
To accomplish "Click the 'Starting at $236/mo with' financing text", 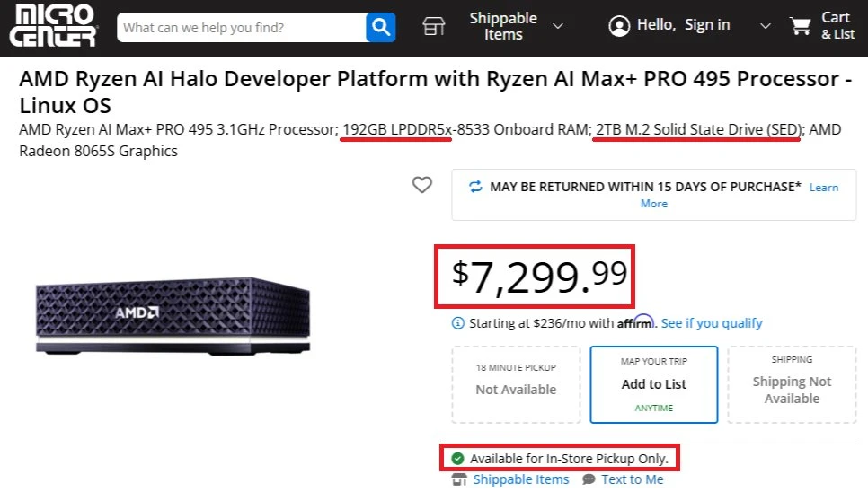I will [x=542, y=323].
